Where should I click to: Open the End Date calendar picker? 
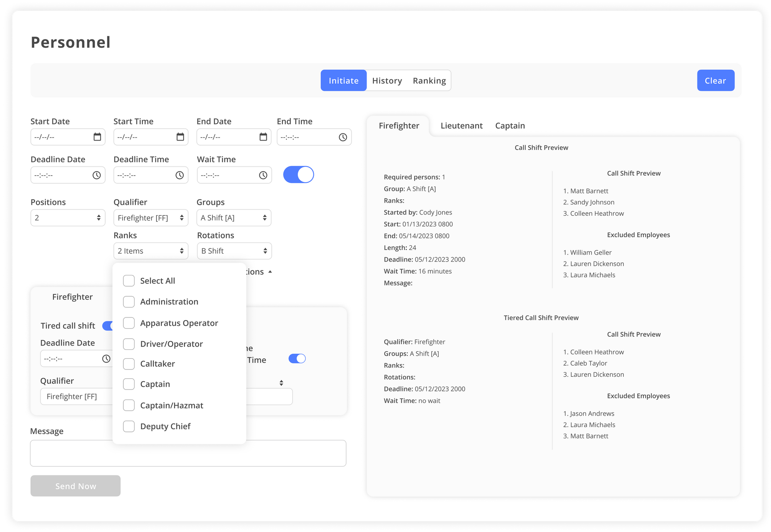point(264,137)
